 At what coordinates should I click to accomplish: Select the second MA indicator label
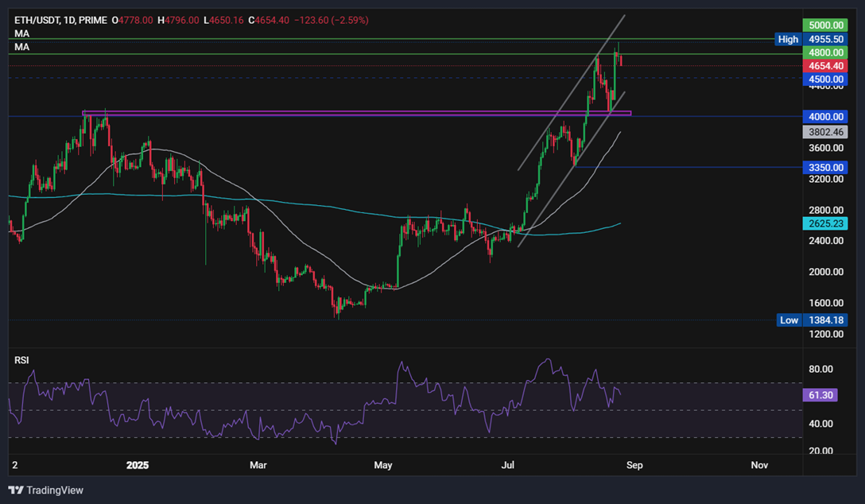coord(22,47)
